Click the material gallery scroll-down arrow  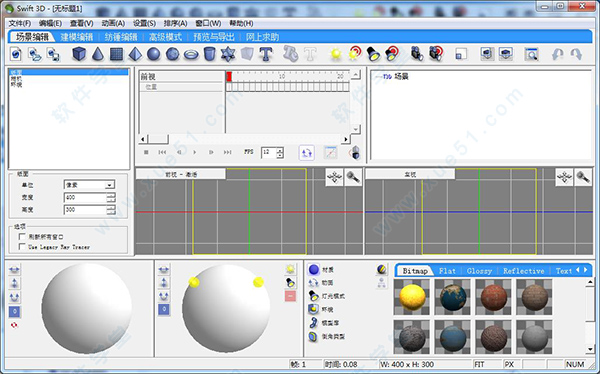pos(590,349)
